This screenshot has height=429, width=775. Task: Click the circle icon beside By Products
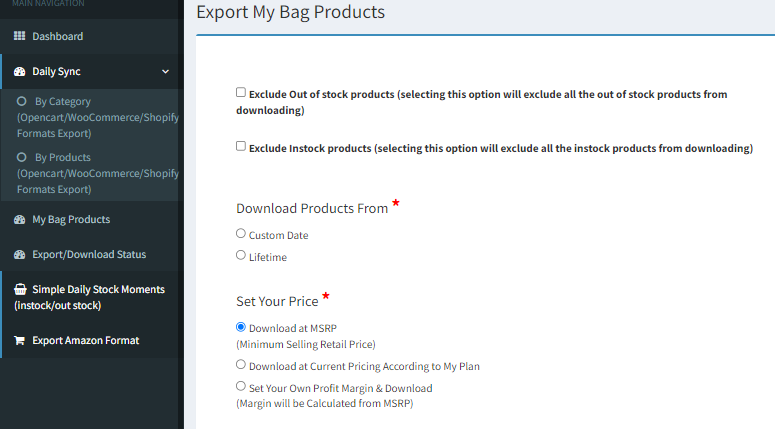click(21, 157)
